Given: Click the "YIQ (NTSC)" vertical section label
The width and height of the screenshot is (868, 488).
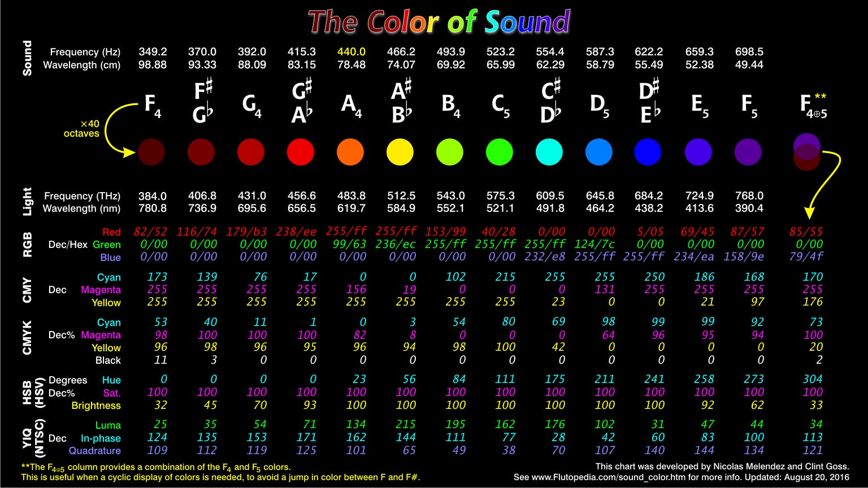Looking at the screenshot, I should [33, 438].
